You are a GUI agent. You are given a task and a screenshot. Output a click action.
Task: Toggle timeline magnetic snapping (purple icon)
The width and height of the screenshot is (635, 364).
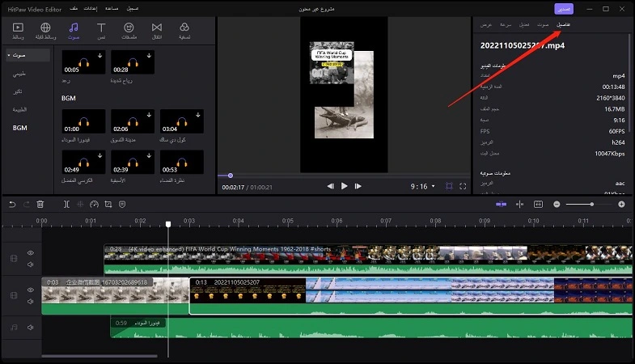[x=501, y=205]
